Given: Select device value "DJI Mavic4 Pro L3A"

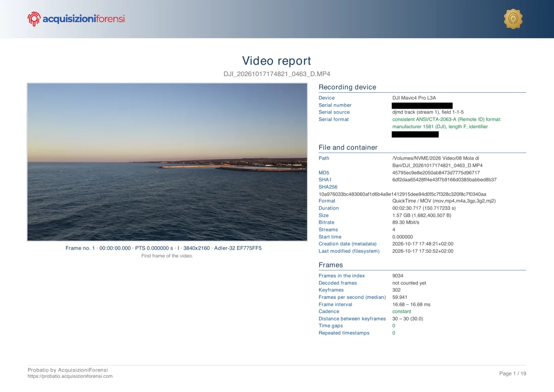Looking at the screenshot, I should [x=414, y=98].
